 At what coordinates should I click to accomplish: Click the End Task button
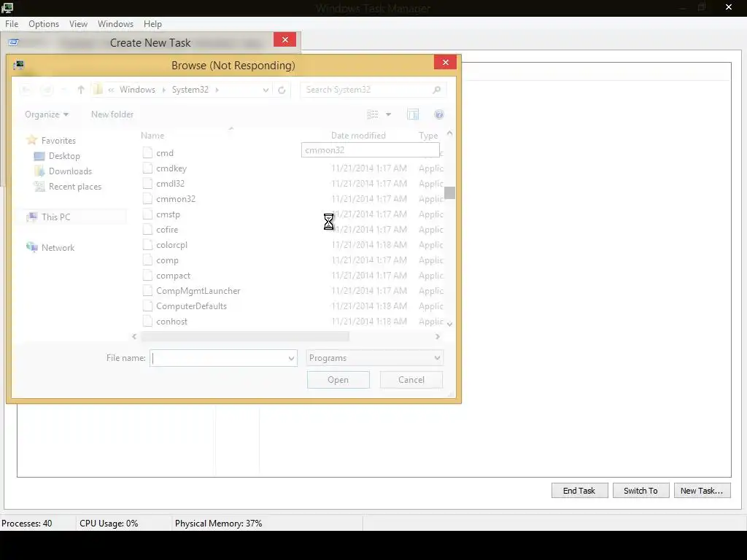pos(579,491)
